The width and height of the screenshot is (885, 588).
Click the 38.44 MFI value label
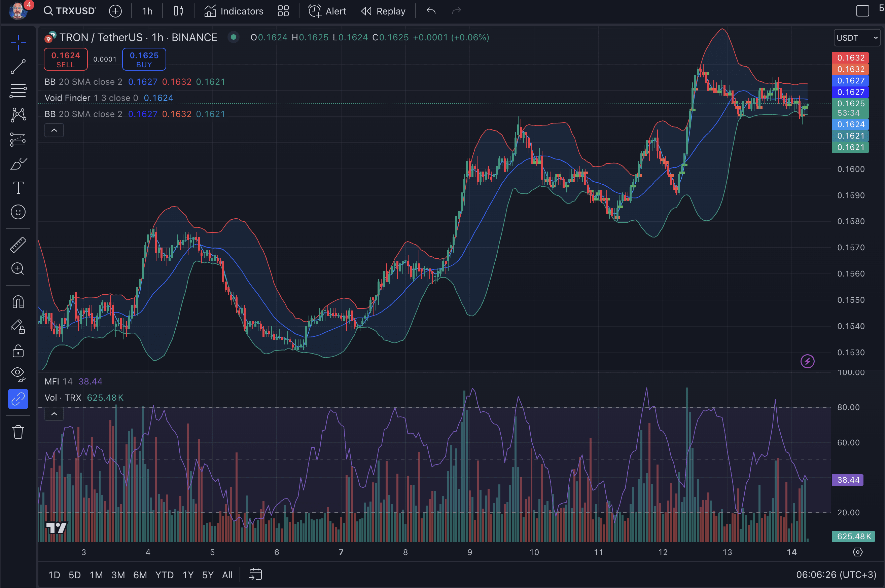(848, 480)
